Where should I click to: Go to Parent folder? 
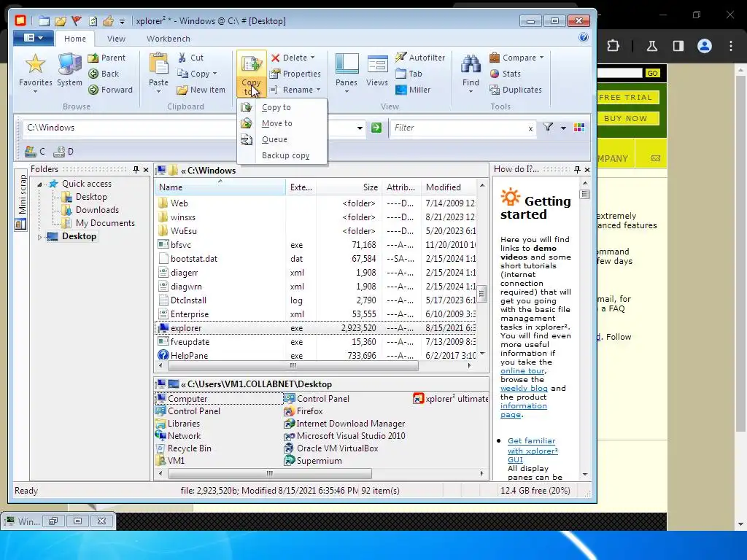coord(107,58)
